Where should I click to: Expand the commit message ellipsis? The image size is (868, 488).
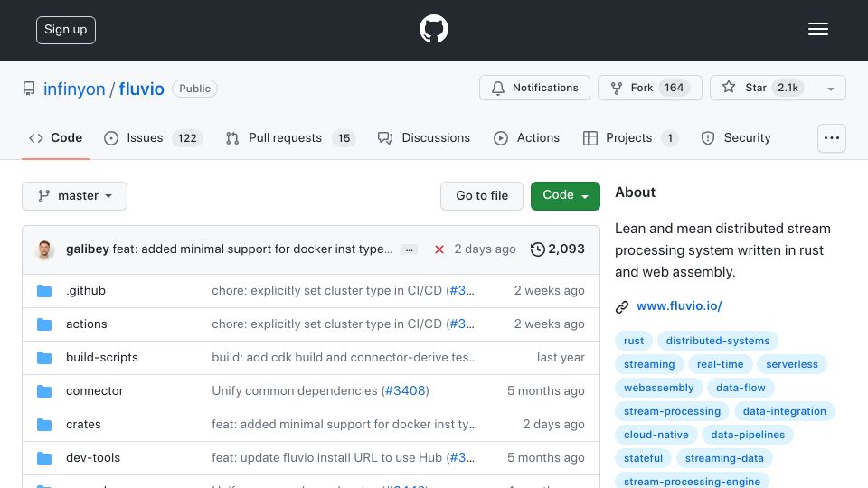(409, 249)
